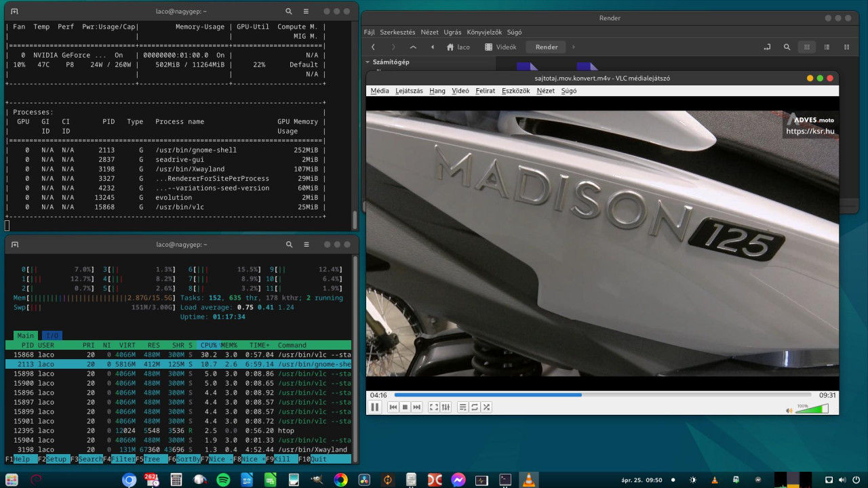
Task: Click VLC elapsed time label 04:16
Action: coord(378,395)
